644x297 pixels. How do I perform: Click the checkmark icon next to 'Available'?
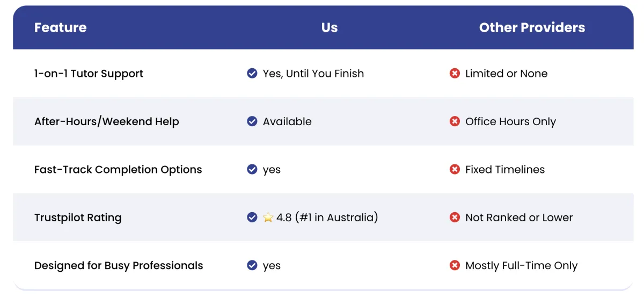pyautogui.click(x=252, y=121)
